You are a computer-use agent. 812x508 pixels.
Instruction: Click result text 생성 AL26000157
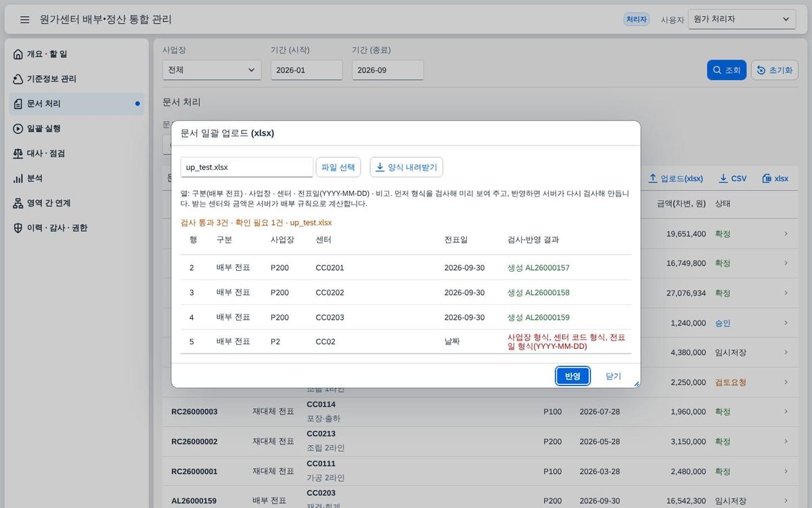pyautogui.click(x=539, y=268)
